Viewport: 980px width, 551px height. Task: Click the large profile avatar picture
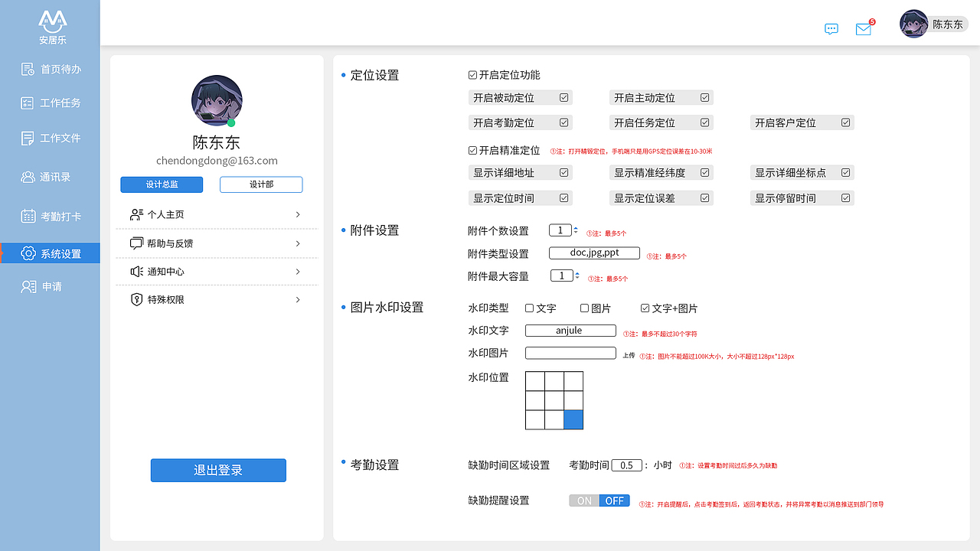(x=217, y=101)
